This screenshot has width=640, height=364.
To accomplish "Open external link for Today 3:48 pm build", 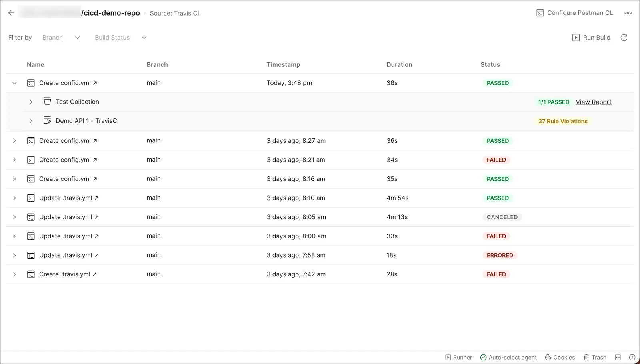I will coord(95,83).
